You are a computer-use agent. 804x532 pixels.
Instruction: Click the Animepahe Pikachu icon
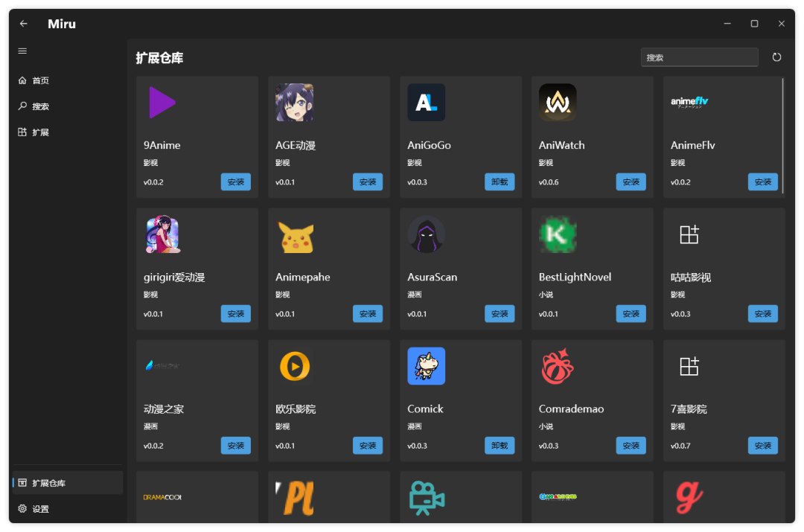point(294,234)
